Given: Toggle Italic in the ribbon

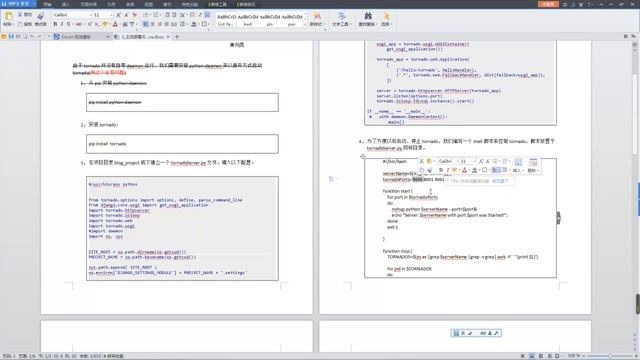Looking at the screenshot, I should [62, 24].
